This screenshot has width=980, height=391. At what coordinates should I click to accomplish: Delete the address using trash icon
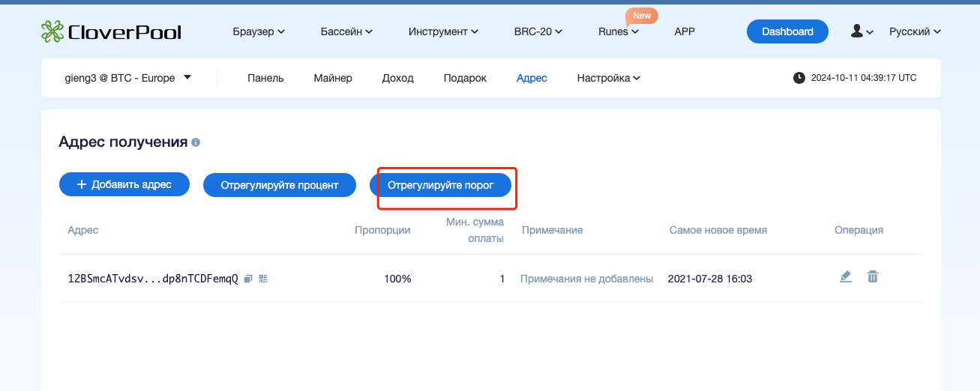[872, 277]
